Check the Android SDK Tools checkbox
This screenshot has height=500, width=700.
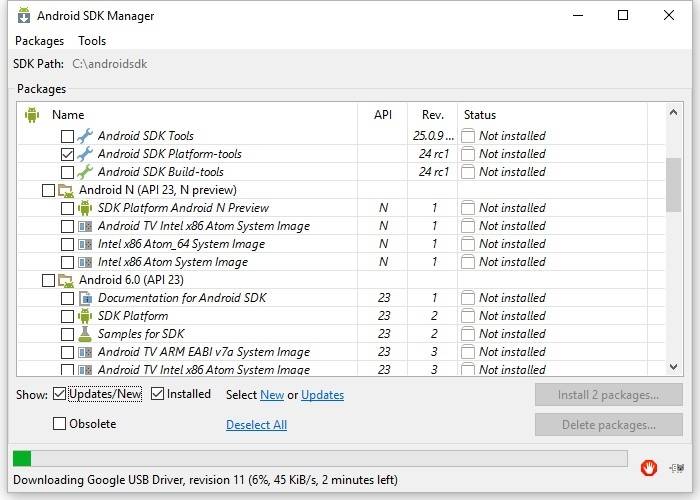pyautogui.click(x=67, y=136)
